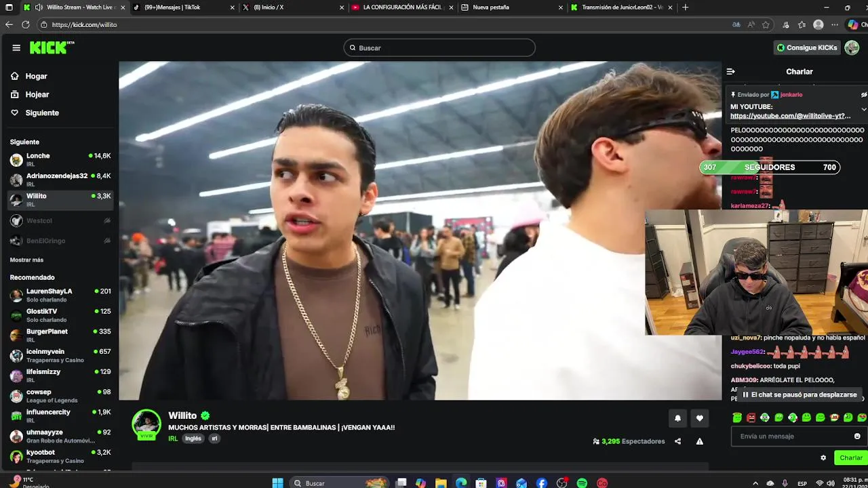Open GlostikTV recommended channel
The height and width of the screenshot is (488, 868).
tap(60, 315)
